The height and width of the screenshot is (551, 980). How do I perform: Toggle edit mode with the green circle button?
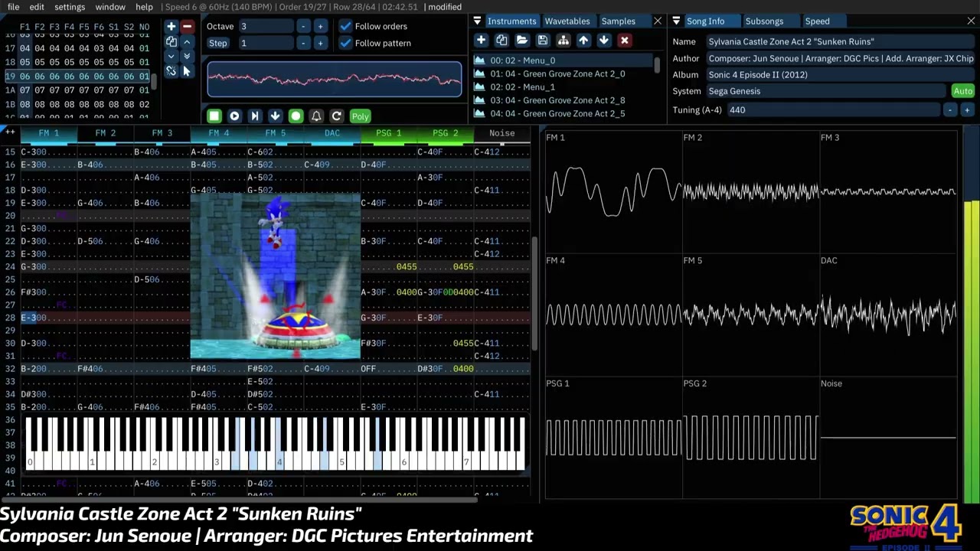[296, 116]
